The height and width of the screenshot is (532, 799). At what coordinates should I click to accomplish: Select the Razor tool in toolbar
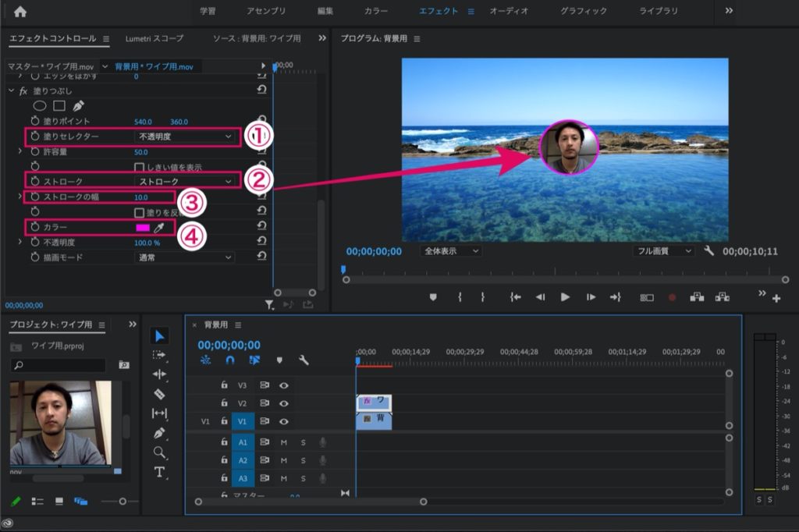pyautogui.click(x=159, y=394)
